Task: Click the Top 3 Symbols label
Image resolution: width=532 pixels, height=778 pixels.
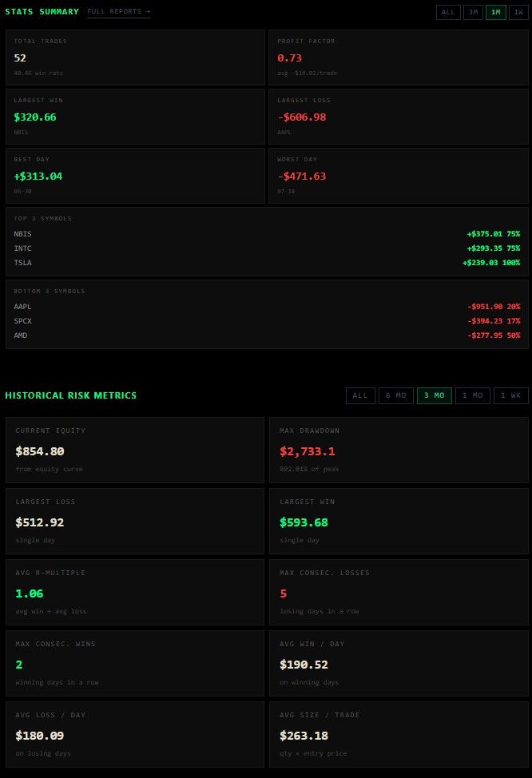Action: pos(42,218)
